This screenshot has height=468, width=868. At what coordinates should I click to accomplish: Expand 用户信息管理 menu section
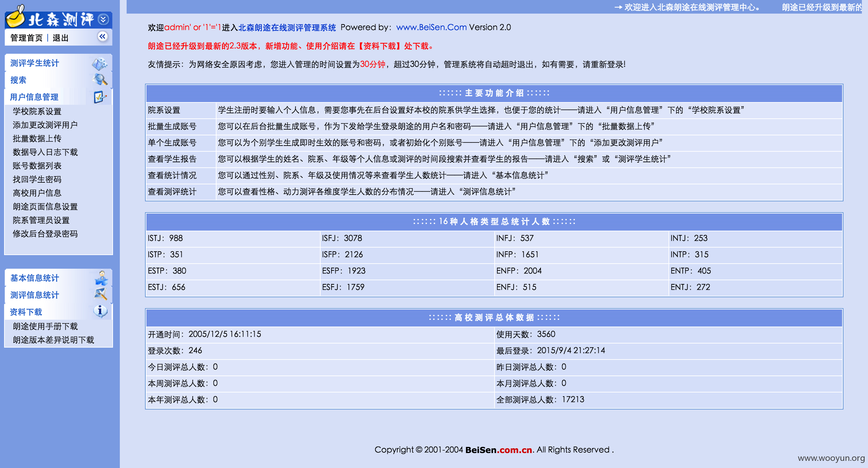(34, 97)
